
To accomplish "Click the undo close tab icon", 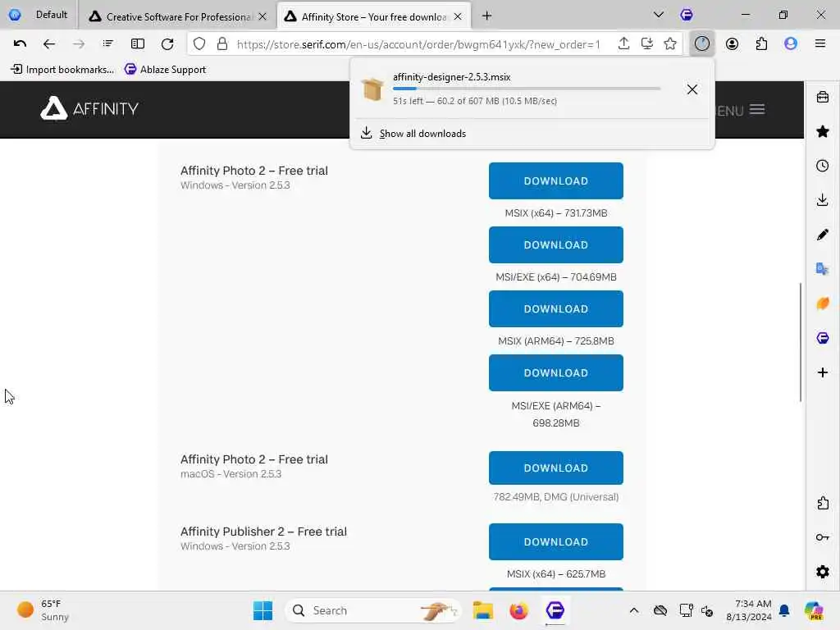I will [20, 44].
